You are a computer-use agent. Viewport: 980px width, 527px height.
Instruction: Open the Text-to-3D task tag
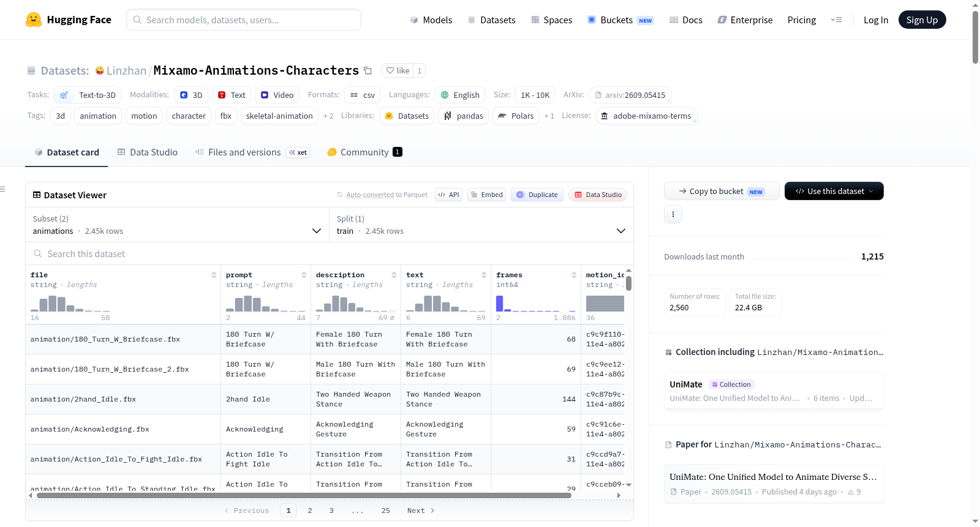click(x=88, y=95)
